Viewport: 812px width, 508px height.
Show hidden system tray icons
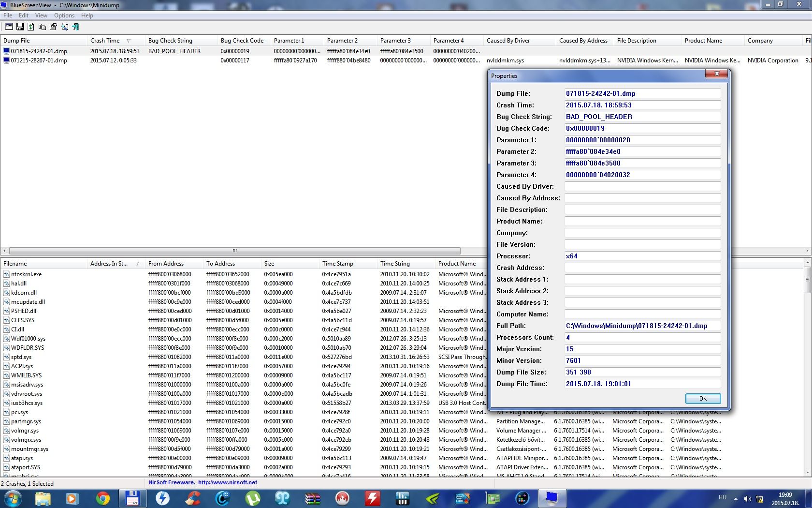(736, 499)
